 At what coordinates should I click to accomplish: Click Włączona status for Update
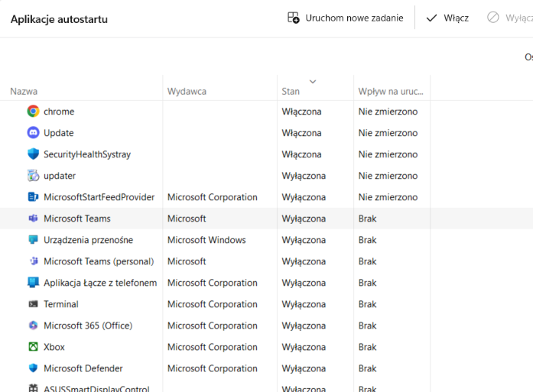pyautogui.click(x=301, y=133)
